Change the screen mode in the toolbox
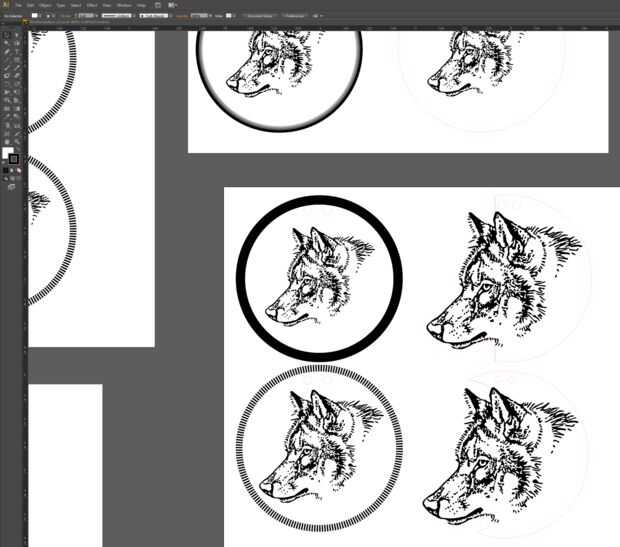The width and height of the screenshot is (620, 547). pos(11,187)
